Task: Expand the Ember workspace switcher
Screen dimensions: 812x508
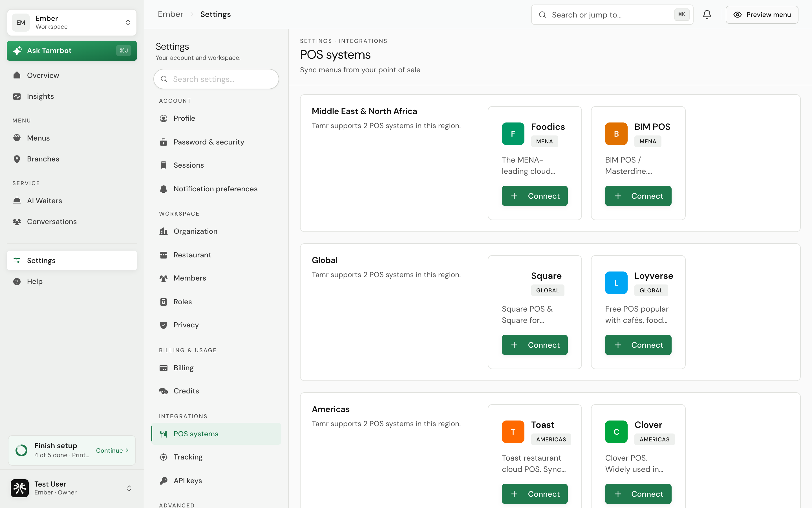Action: tap(128, 23)
